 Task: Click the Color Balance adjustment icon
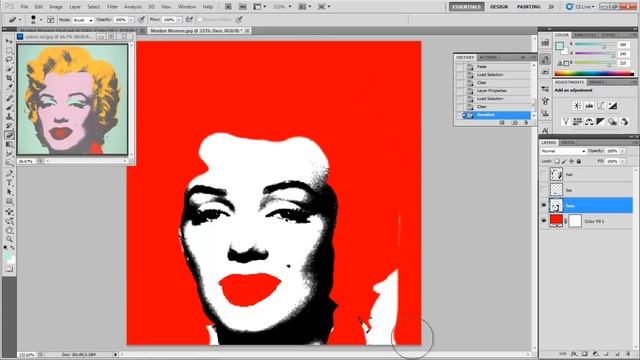point(589,122)
